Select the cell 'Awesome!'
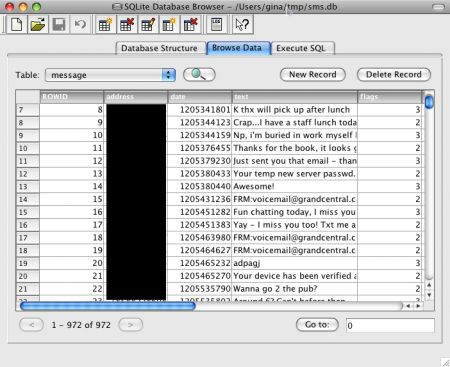 click(295, 186)
